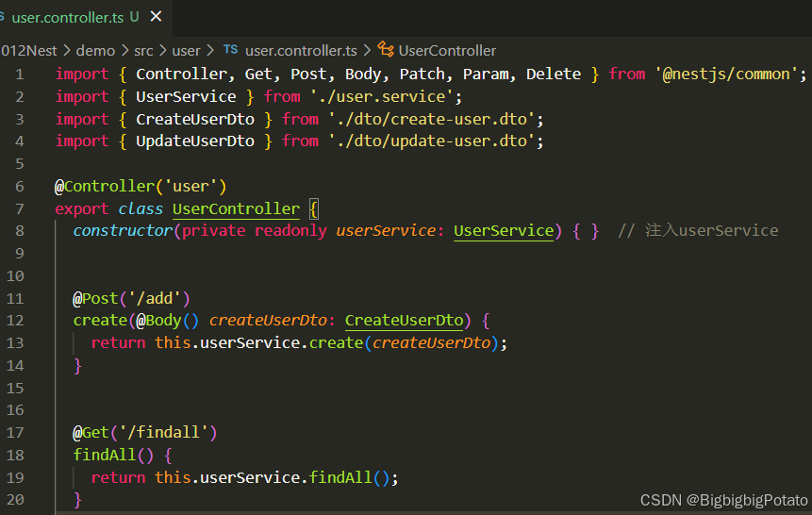
Task: Click the CreateUserDto type on line 12
Action: pyautogui.click(x=404, y=320)
